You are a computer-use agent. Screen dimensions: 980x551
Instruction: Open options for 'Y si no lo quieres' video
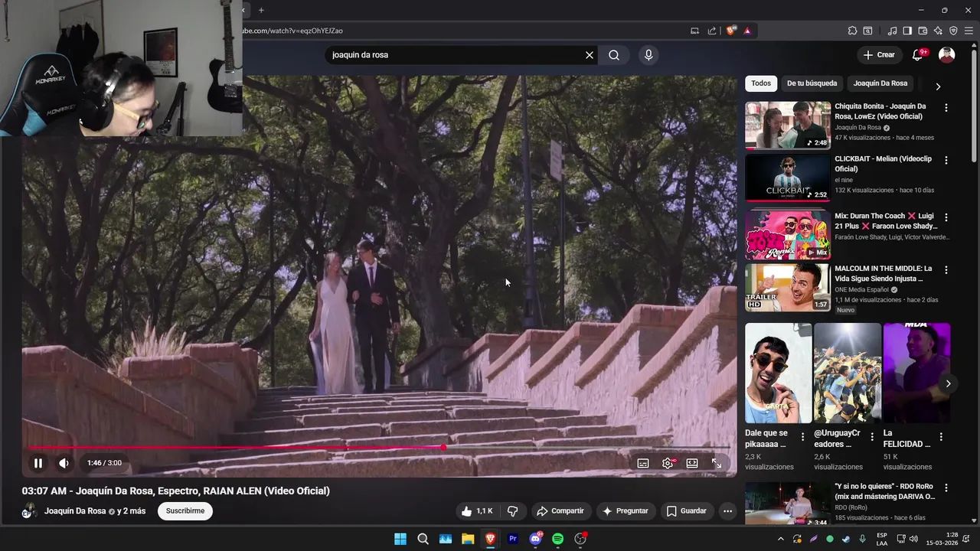click(x=946, y=487)
